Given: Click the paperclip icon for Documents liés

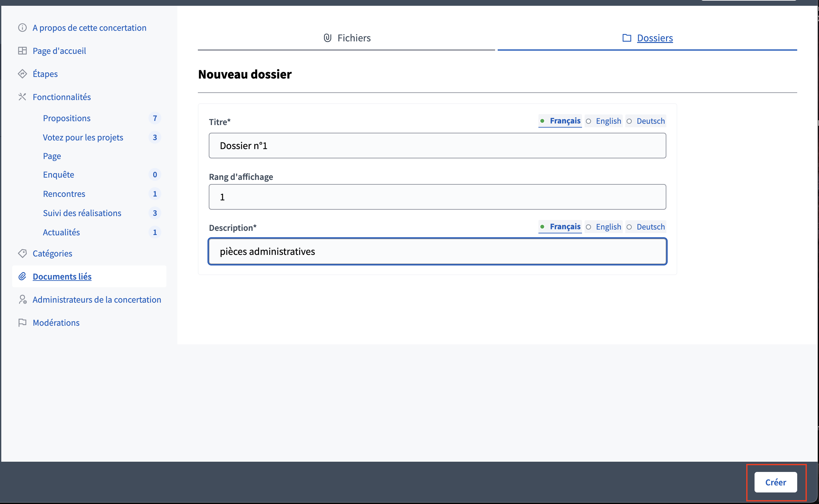Looking at the screenshot, I should tap(22, 276).
